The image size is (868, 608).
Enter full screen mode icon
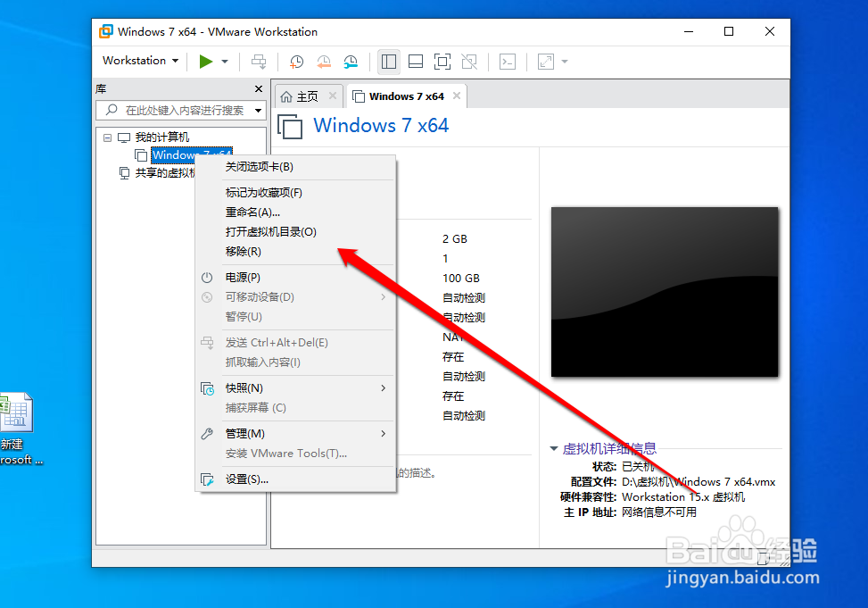coord(442,62)
